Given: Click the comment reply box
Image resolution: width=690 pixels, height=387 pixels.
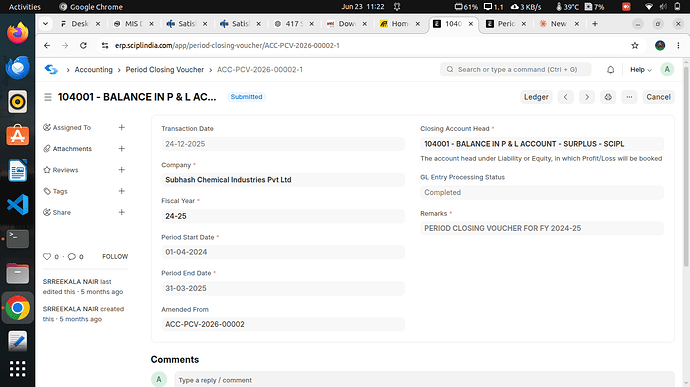Looking at the screenshot, I should (x=424, y=380).
